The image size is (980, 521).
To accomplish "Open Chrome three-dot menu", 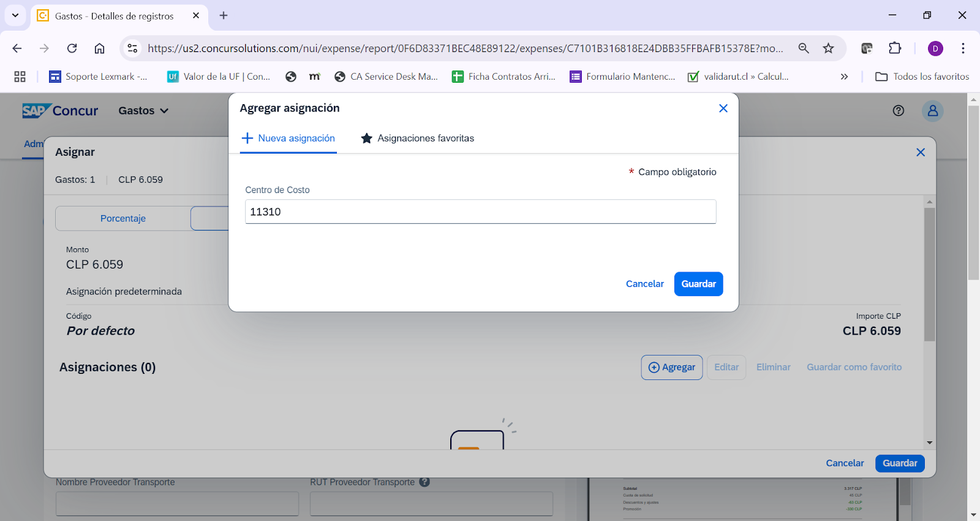I will click(x=963, y=48).
